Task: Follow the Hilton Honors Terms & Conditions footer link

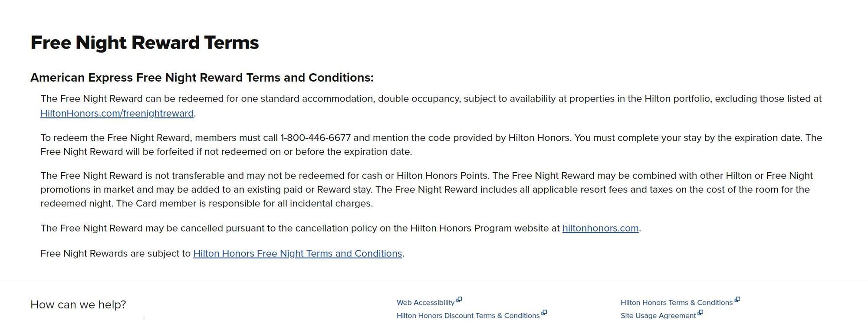Action: click(x=676, y=303)
